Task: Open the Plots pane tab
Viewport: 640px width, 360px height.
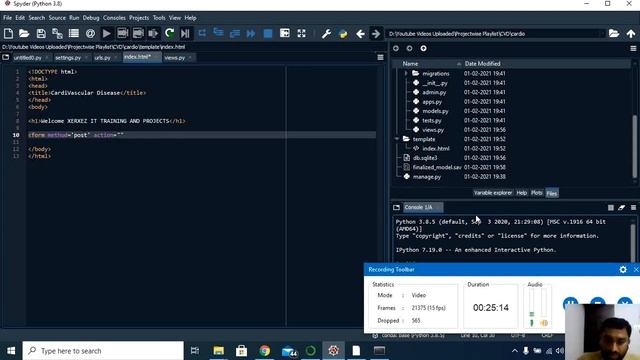Action: click(x=537, y=193)
